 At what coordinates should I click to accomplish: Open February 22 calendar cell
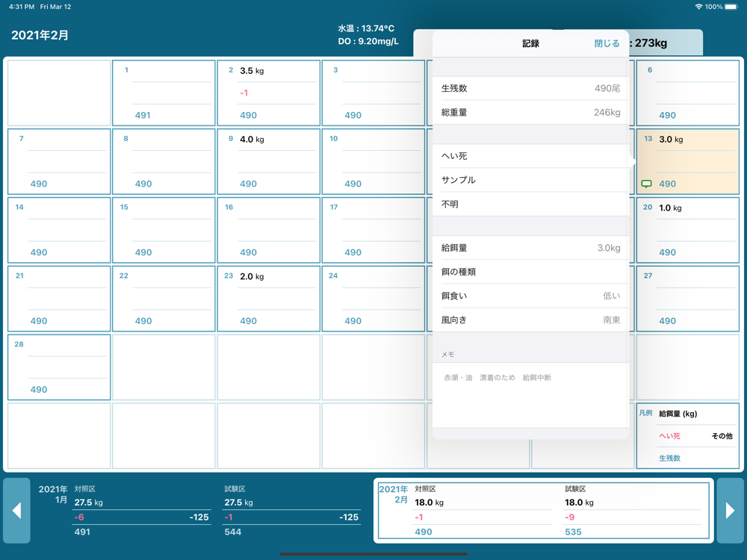click(x=164, y=299)
